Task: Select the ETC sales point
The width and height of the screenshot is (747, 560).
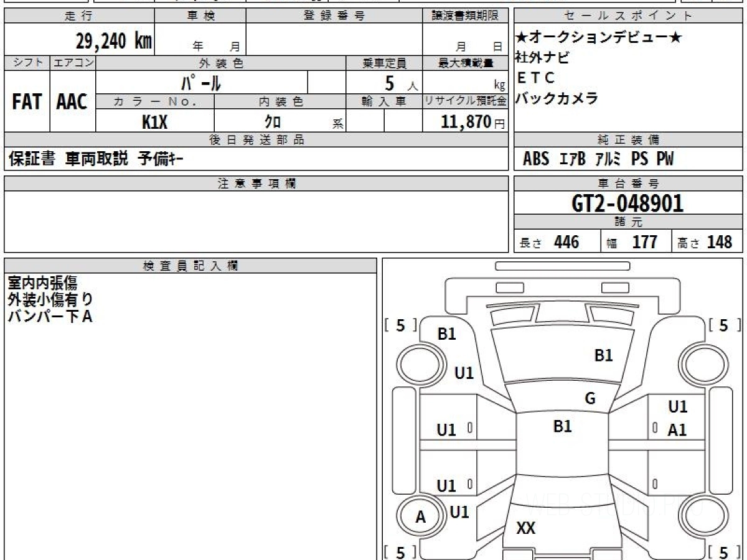Action: pos(535,78)
